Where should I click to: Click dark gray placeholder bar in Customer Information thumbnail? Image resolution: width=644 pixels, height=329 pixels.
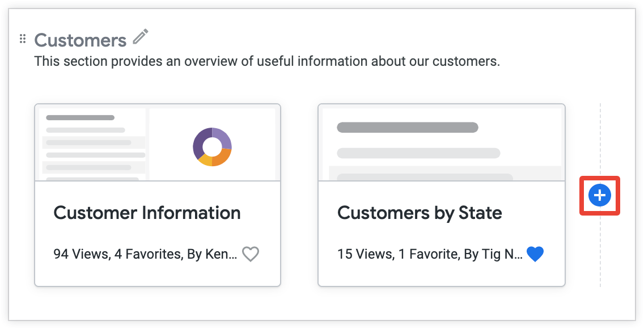click(x=80, y=118)
